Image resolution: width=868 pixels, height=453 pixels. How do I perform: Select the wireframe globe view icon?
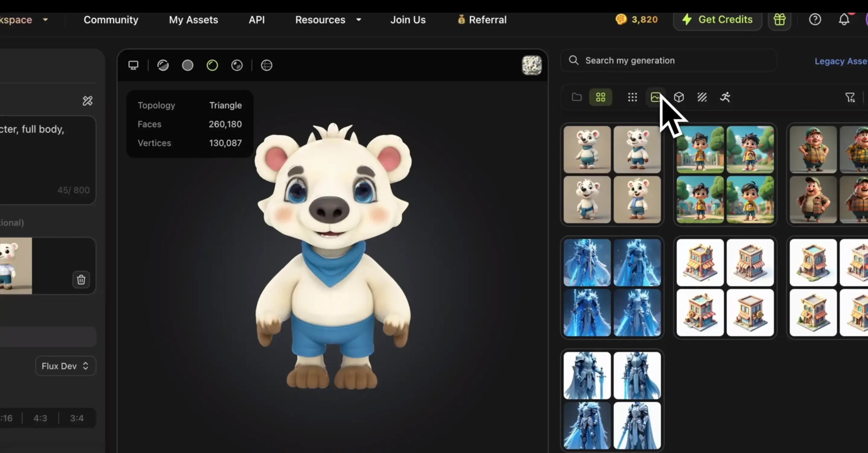(x=267, y=65)
